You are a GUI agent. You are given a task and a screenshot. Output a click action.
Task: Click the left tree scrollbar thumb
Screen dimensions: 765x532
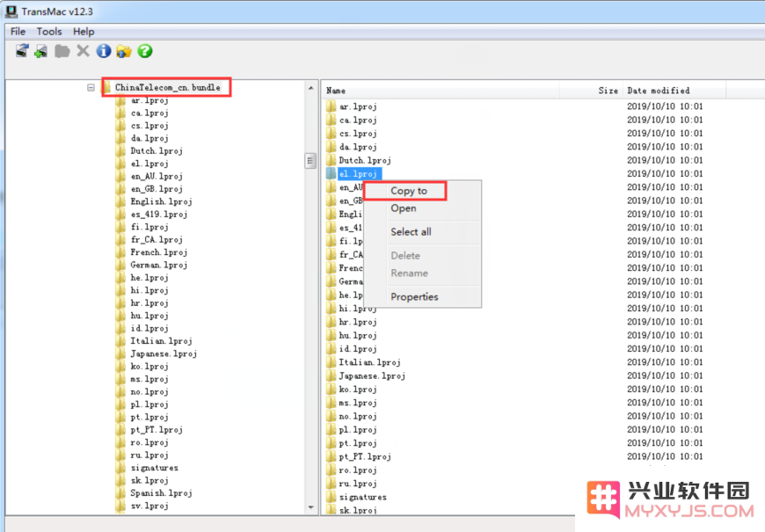310,161
